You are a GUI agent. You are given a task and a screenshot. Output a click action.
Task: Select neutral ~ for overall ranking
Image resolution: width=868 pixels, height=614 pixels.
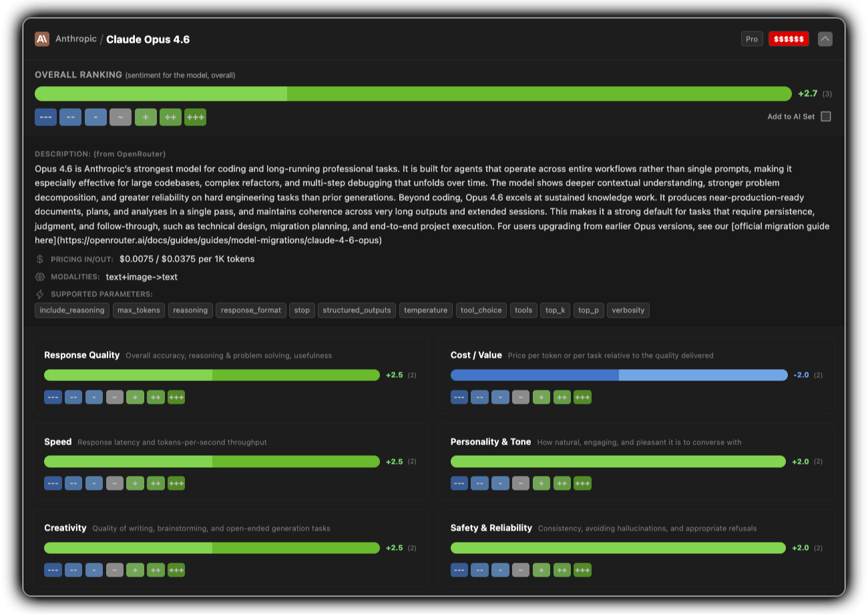coord(120,117)
